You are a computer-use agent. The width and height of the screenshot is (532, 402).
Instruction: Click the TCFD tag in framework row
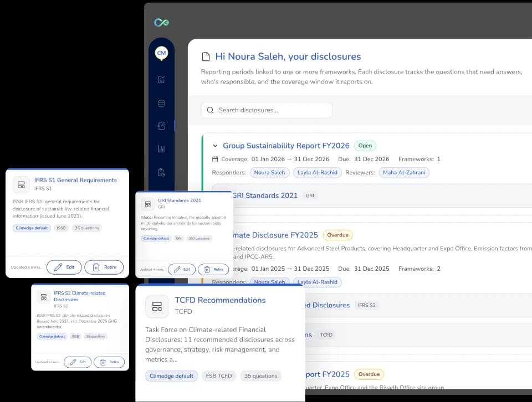pyautogui.click(x=326, y=335)
